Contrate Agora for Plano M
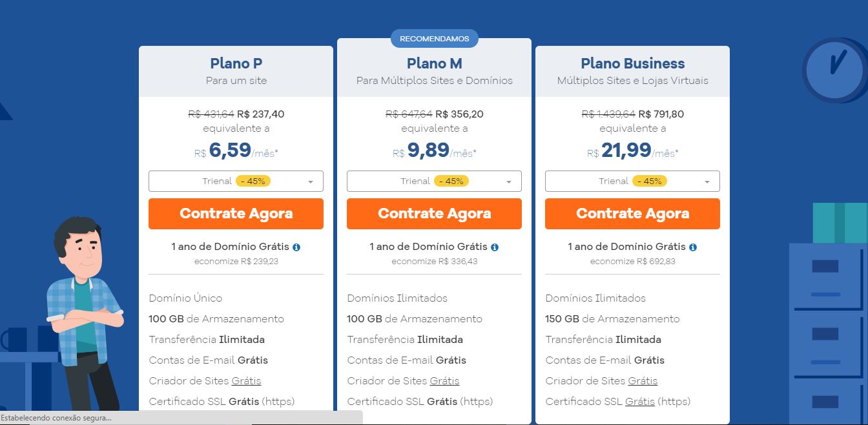 (434, 214)
